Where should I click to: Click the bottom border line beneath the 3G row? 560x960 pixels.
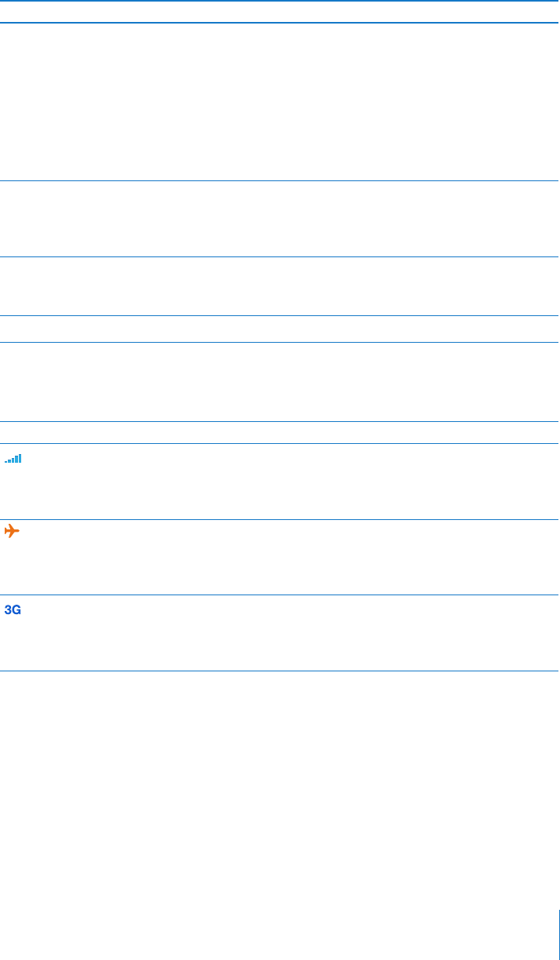pyautogui.click(x=279, y=671)
